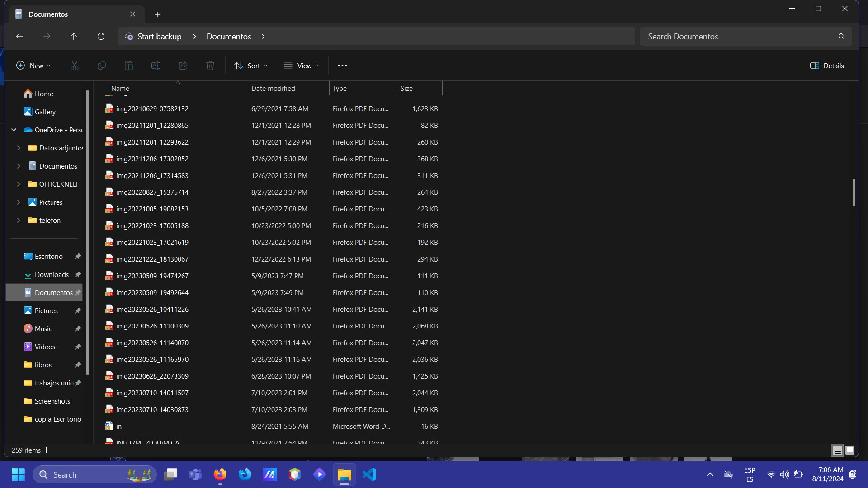Image resolution: width=868 pixels, height=488 pixels.
Task: Click the Search Documentos input field
Action: pos(739,37)
